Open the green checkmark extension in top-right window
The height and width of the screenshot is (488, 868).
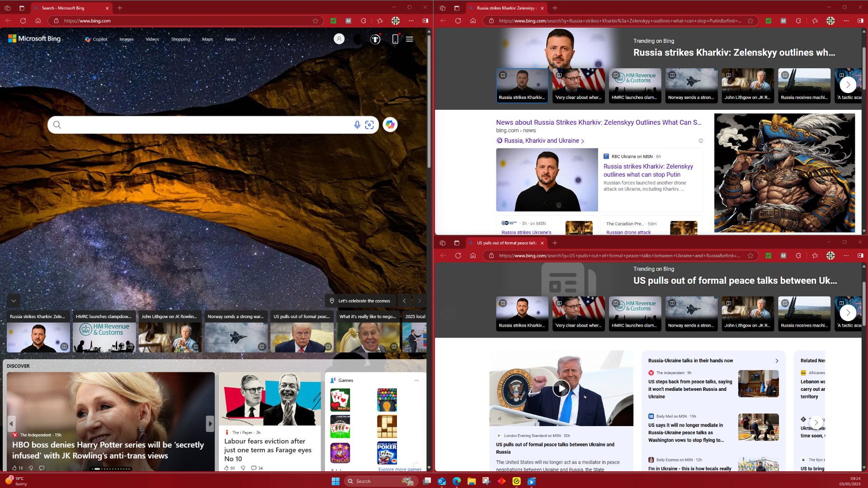click(x=768, y=21)
